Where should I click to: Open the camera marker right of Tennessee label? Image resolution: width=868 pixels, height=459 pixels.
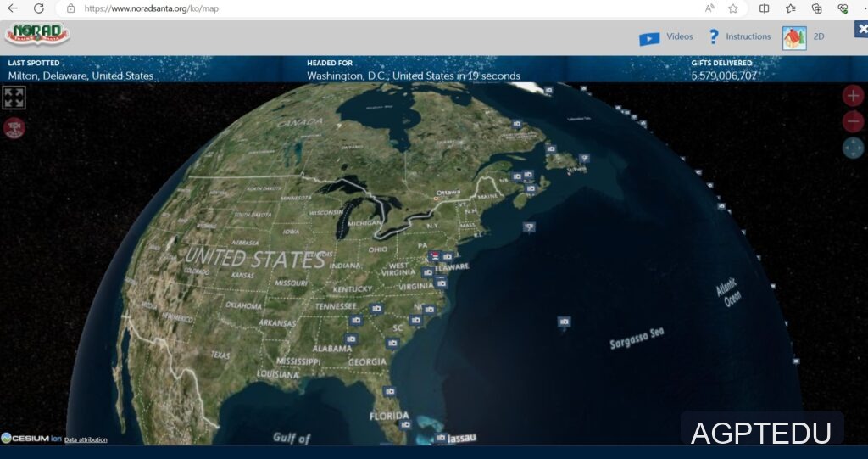(376, 308)
